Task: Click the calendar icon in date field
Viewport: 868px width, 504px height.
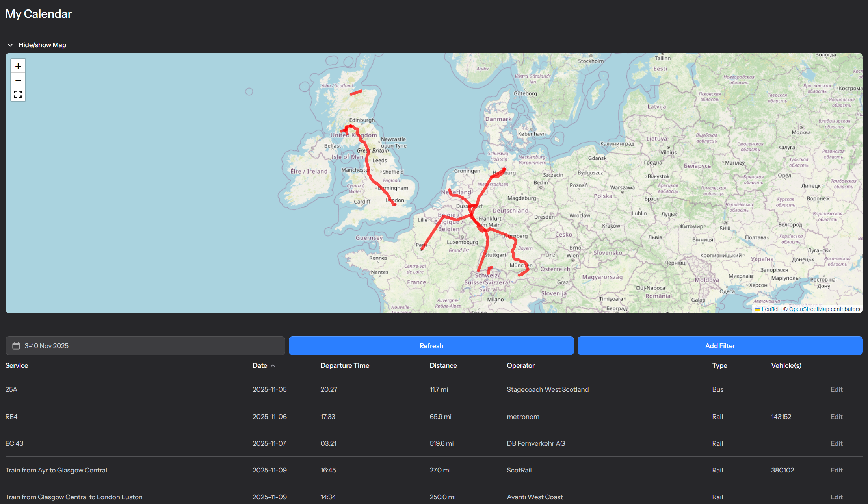Action: (x=16, y=346)
